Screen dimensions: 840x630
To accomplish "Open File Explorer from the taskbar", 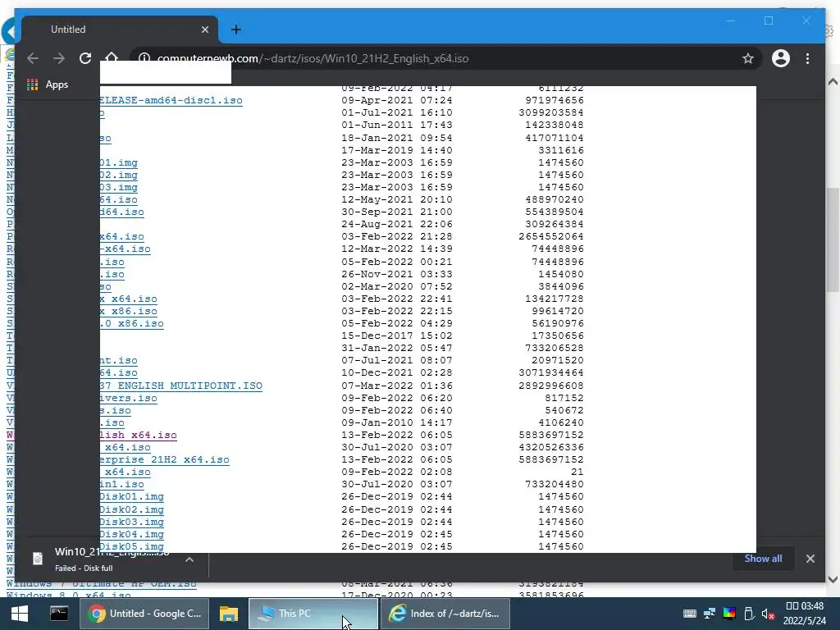I will [x=228, y=614].
